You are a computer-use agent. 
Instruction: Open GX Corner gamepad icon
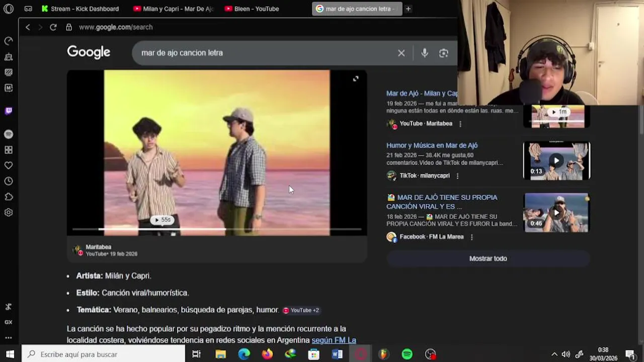click(x=28, y=9)
